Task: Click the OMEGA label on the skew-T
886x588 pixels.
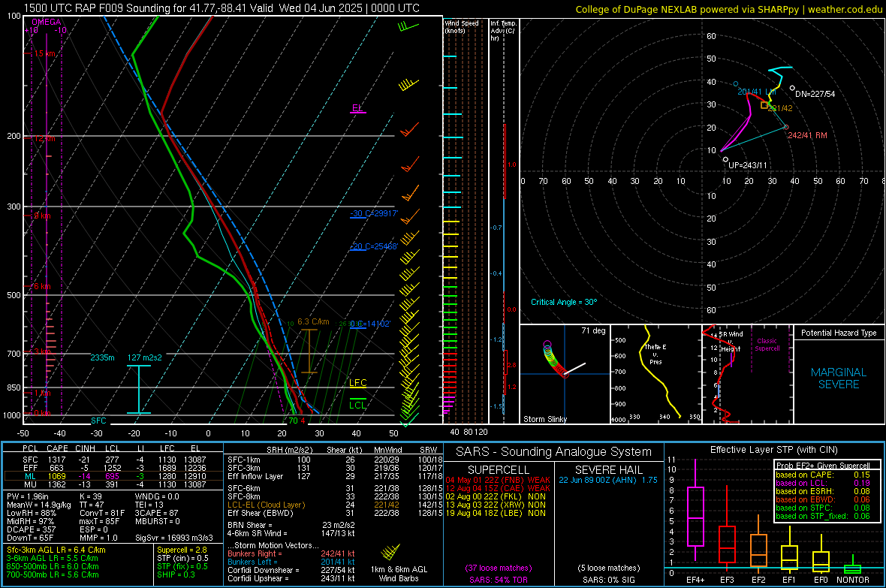Action: [47, 22]
